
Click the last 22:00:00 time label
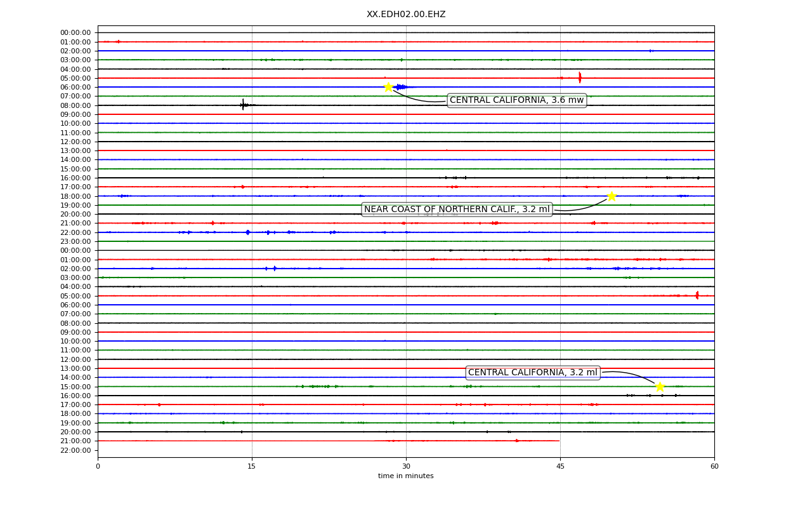pos(75,450)
